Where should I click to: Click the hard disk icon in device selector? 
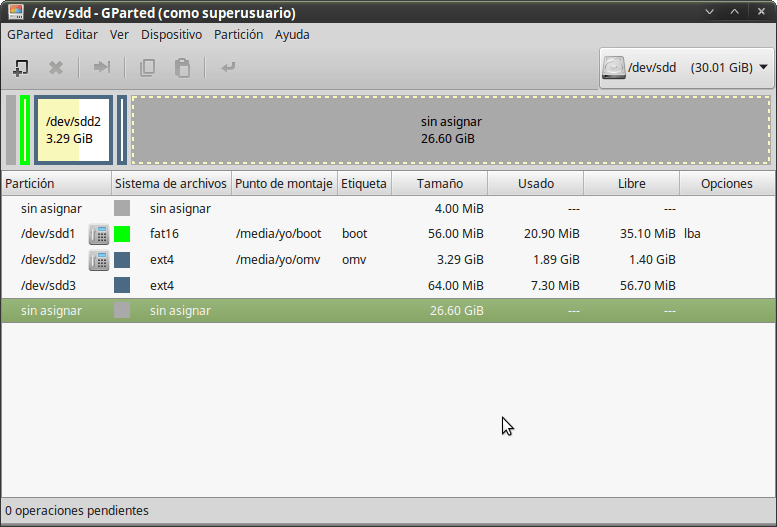tap(613, 67)
